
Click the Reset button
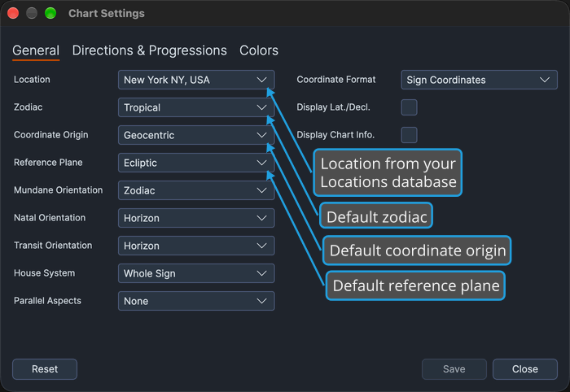click(45, 369)
